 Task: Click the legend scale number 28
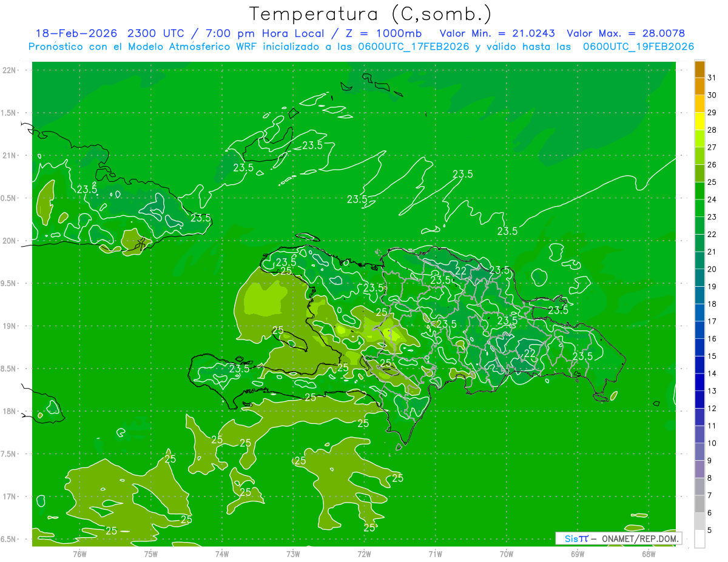click(x=712, y=130)
